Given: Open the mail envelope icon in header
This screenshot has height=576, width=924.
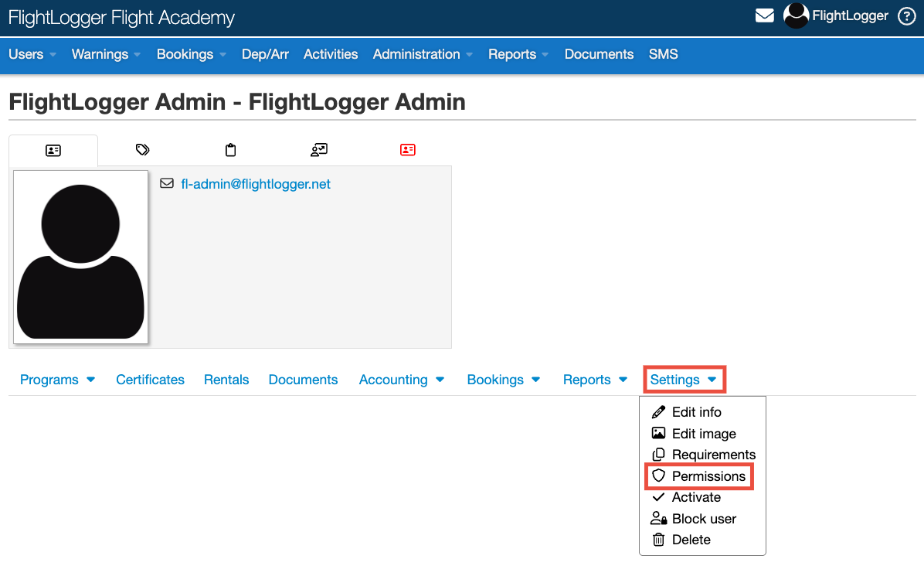Looking at the screenshot, I should (x=764, y=16).
